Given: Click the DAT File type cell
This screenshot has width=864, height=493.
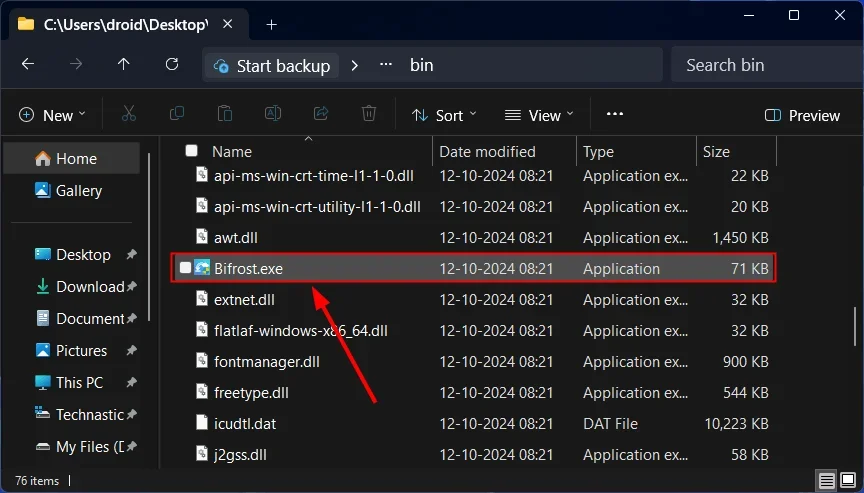Looking at the screenshot, I should click(x=611, y=424).
